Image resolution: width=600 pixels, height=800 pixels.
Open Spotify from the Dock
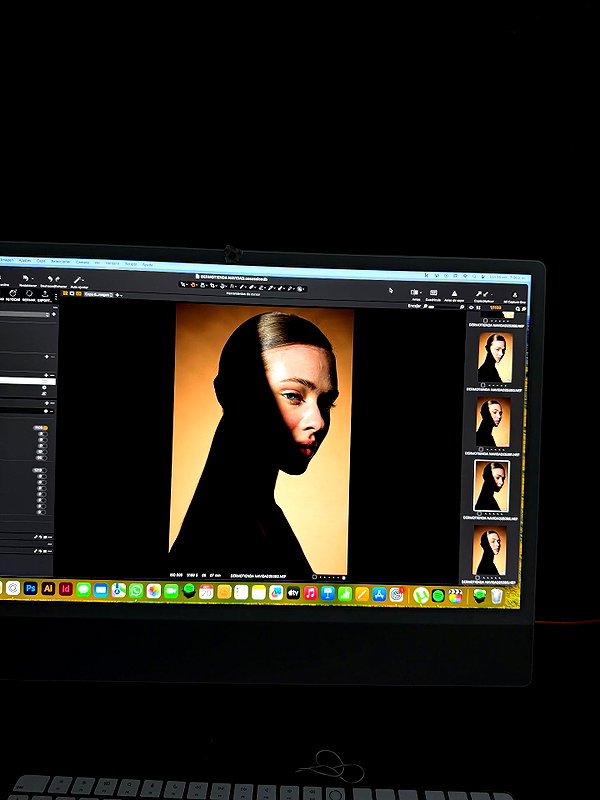pos(438,595)
